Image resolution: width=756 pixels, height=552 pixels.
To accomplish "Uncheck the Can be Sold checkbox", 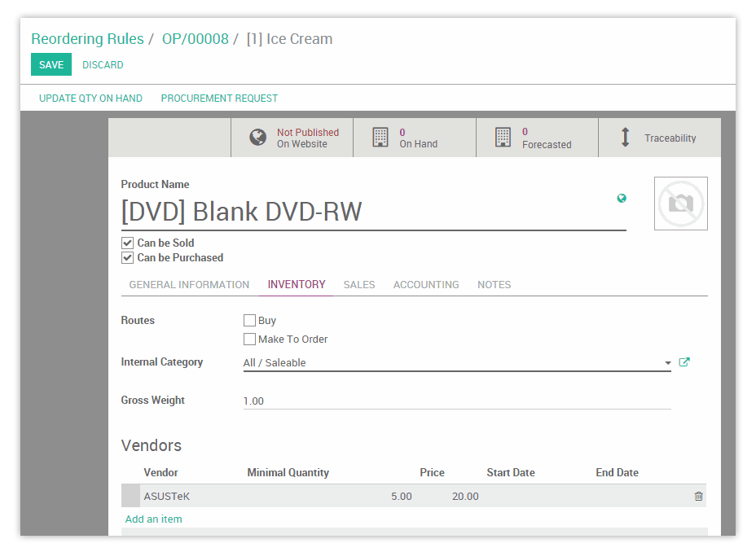I will point(128,243).
